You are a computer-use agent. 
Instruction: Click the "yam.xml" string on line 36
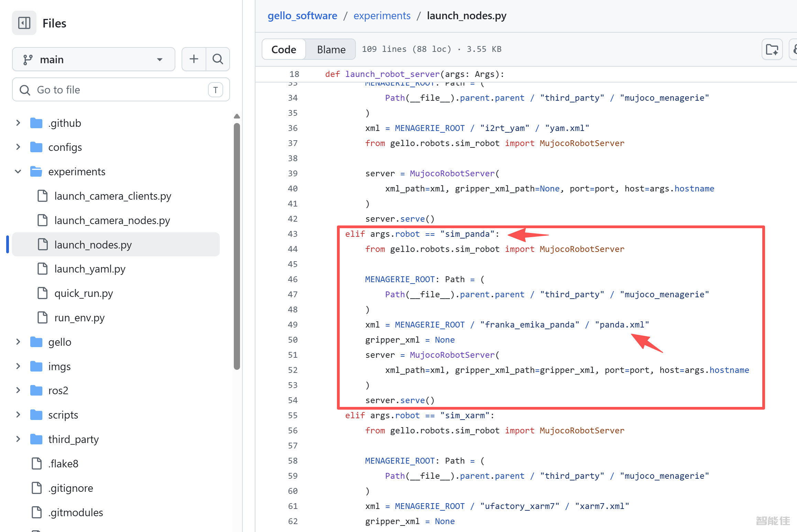point(567,128)
